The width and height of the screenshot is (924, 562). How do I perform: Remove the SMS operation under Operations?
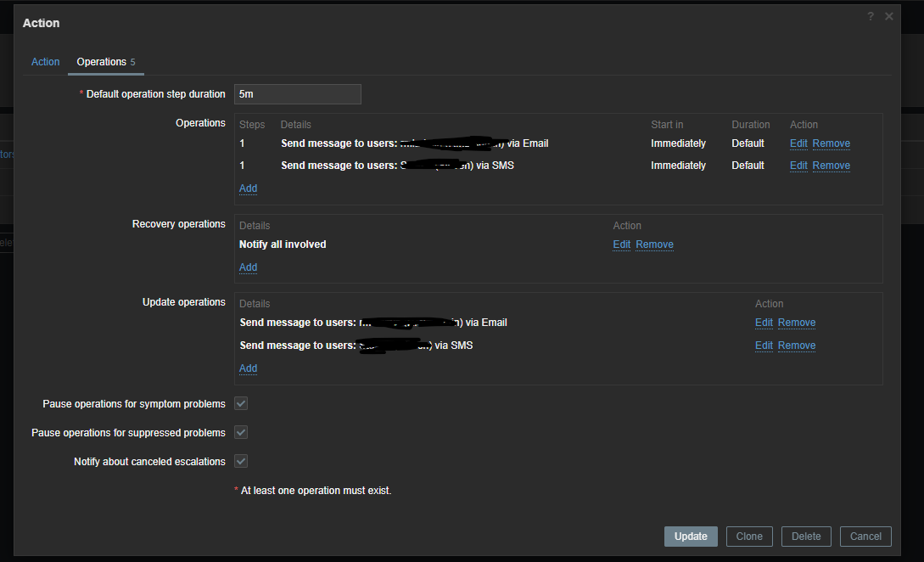(831, 166)
